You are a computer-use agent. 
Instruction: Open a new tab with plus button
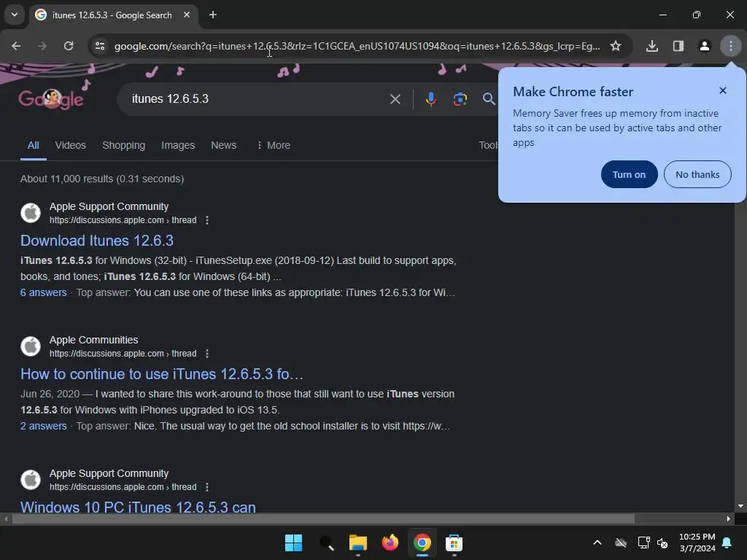(213, 15)
